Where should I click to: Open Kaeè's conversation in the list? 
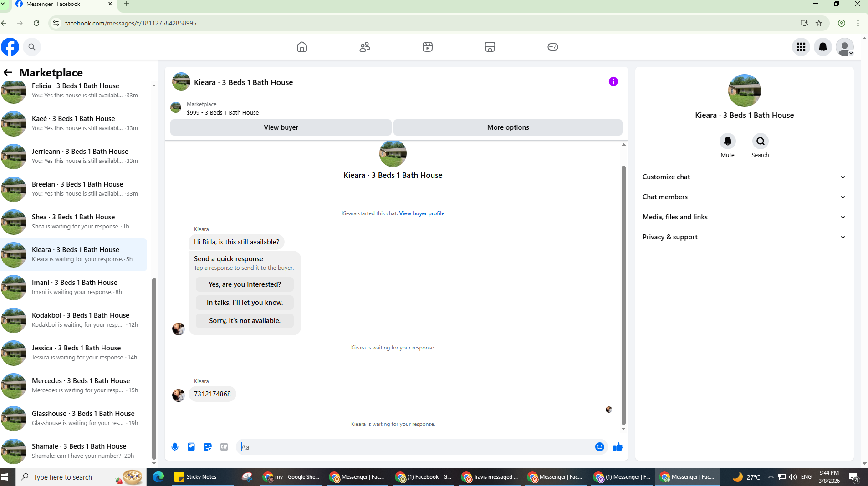click(74, 123)
